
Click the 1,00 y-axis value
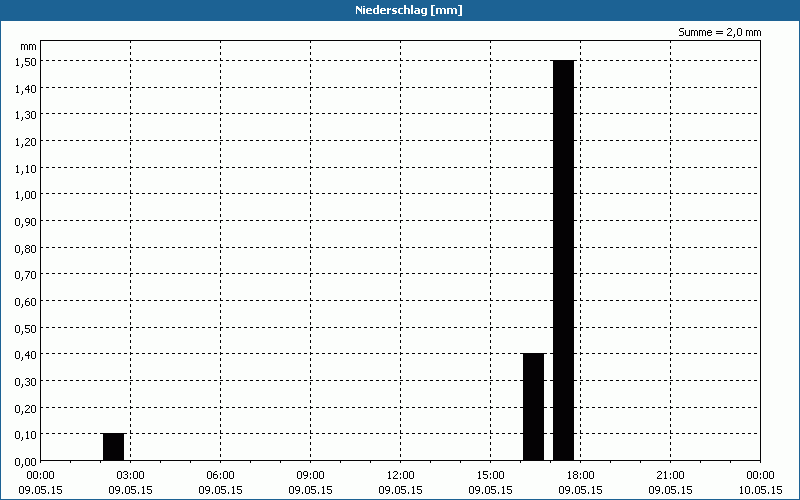pos(26,194)
